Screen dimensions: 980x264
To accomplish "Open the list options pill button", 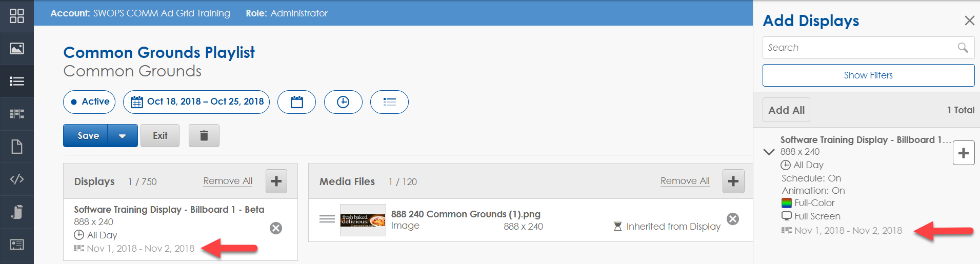I will click(x=389, y=102).
